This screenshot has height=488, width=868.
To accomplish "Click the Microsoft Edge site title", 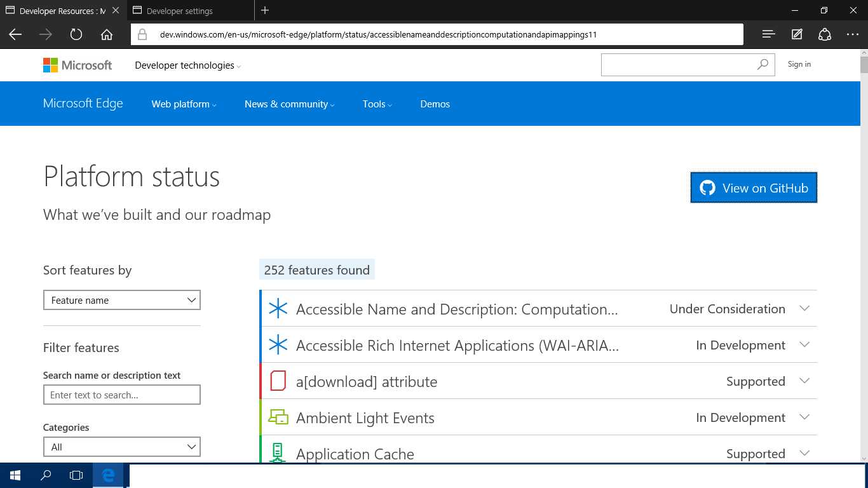I will click(x=83, y=104).
